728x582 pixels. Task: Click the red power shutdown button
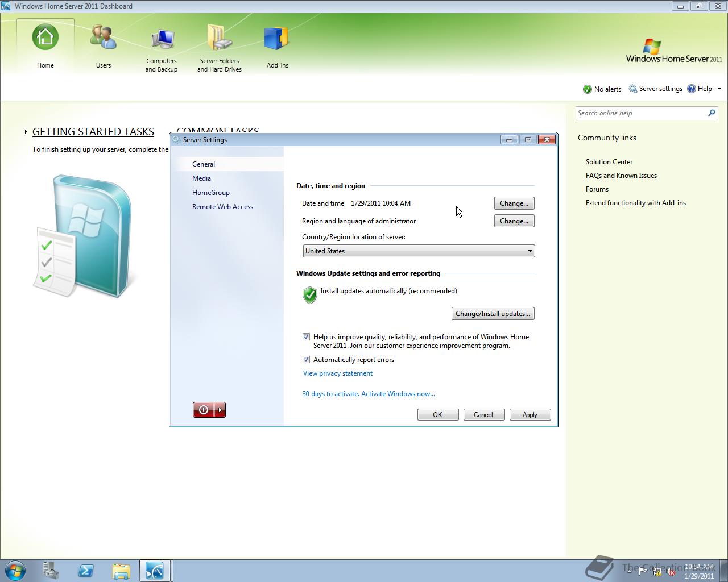[204, 410]
